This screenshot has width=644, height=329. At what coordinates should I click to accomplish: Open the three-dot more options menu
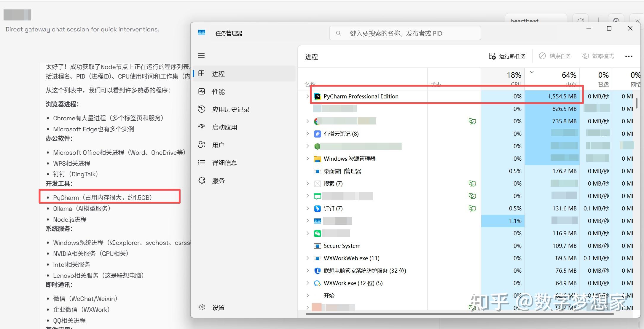[x=629, y=56]
